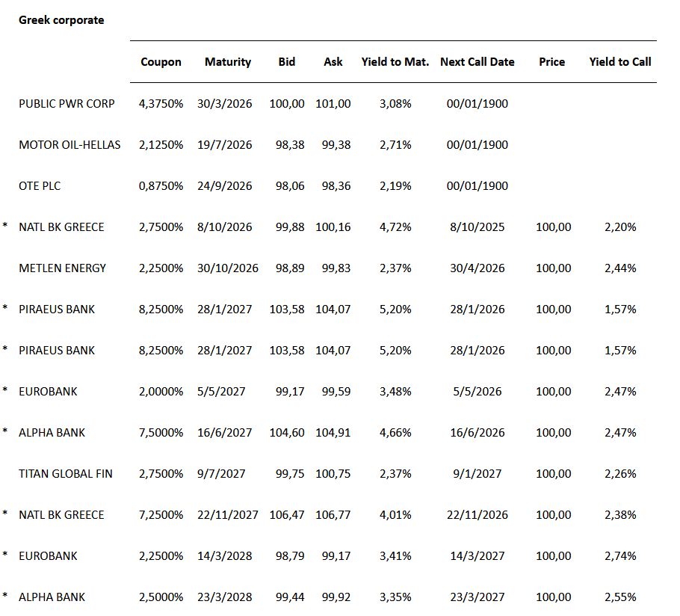The height and width of the screenshot is (616, 680).
Task: Select the METLEN ENERGY issuer cell
Action: [x=63, y=268]
